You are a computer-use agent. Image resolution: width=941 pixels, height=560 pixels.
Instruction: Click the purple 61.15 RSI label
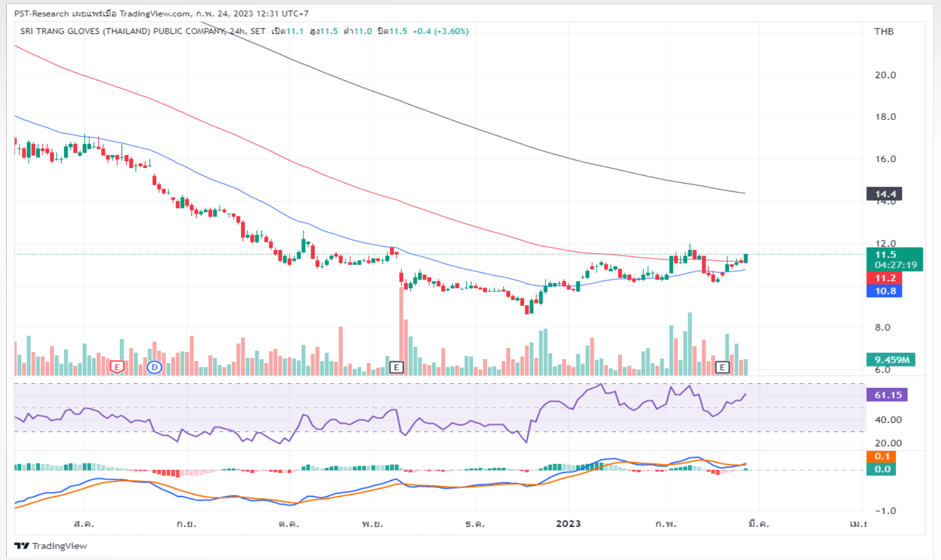coord(887,395)
